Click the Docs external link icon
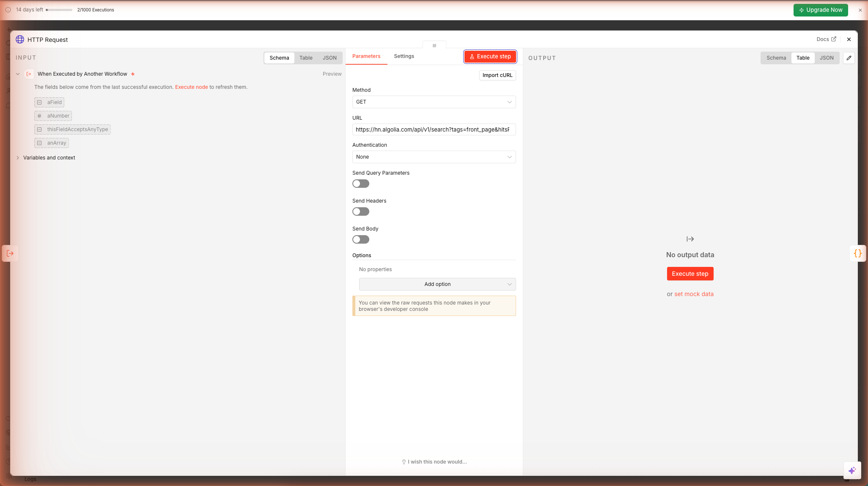 pos(834,39)
